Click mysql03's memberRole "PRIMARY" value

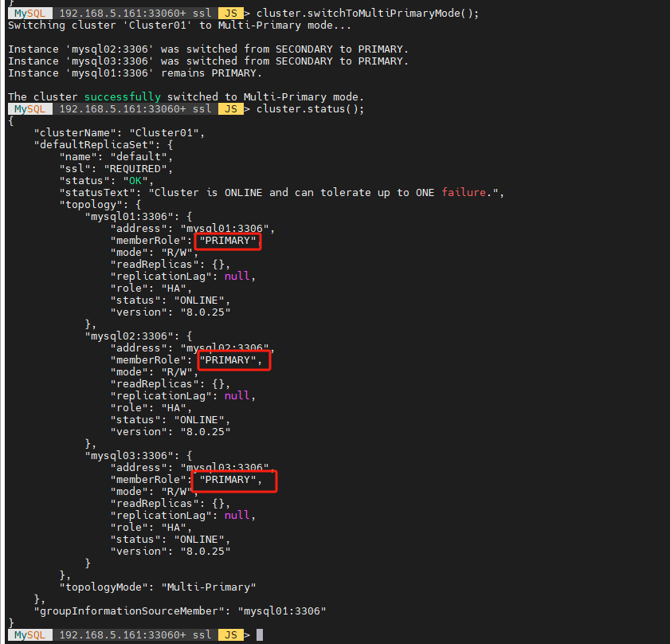click(228, 480)
